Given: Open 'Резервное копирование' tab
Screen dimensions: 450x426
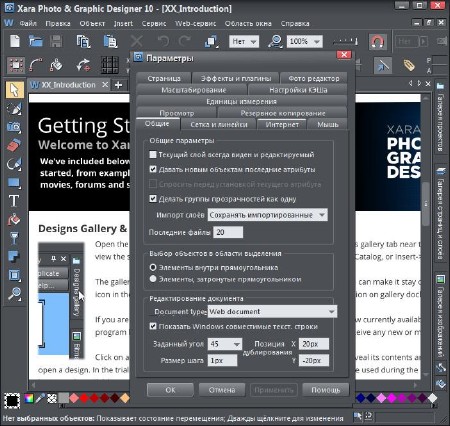Looking at the screenshot, I should tap(283, 113).
